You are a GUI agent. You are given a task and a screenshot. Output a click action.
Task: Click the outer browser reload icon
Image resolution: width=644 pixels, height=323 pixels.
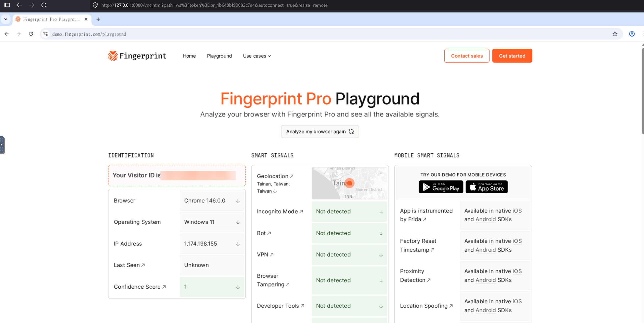click(x=44, y=5)
